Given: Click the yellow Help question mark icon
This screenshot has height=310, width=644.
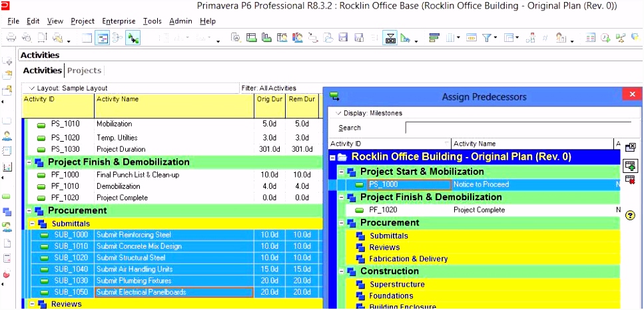Looking at the screenshot, I should [x=630, y=216].
